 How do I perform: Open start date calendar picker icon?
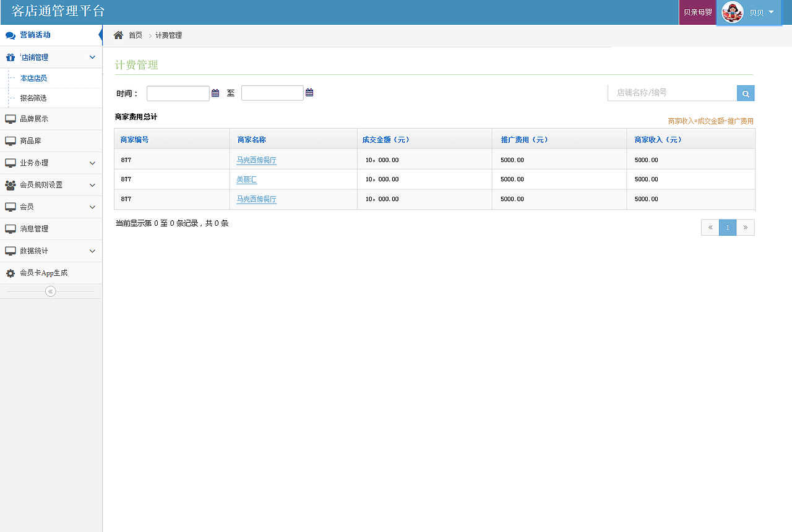point(215,93)
